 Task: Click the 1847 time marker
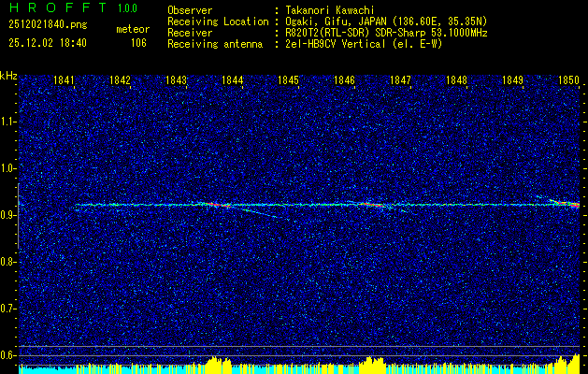click(400, 80)
